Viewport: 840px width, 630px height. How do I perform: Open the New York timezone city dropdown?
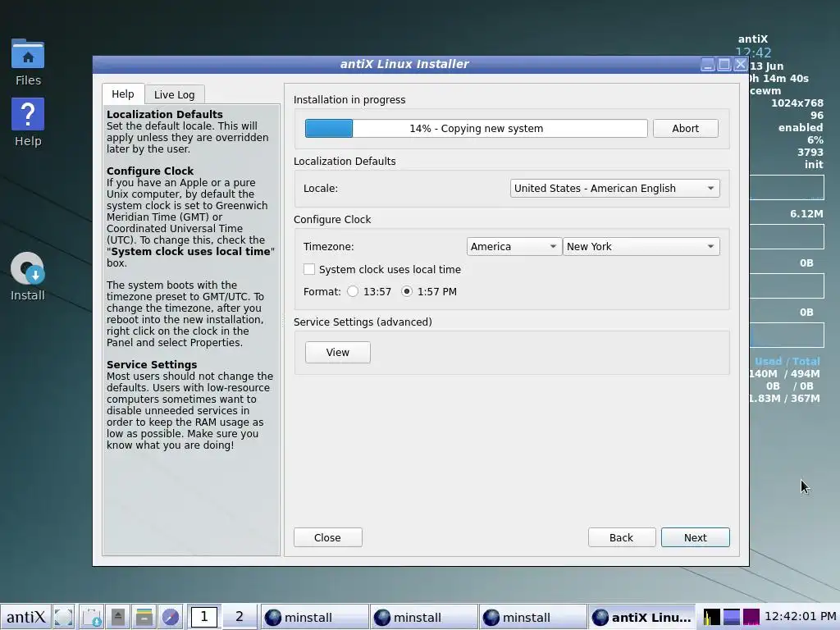pos(641,246)
